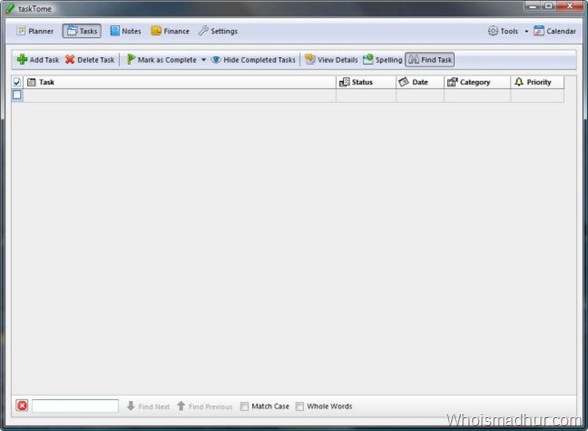Open the Calendar from top right
588x431 pixels.
[555, 31]
